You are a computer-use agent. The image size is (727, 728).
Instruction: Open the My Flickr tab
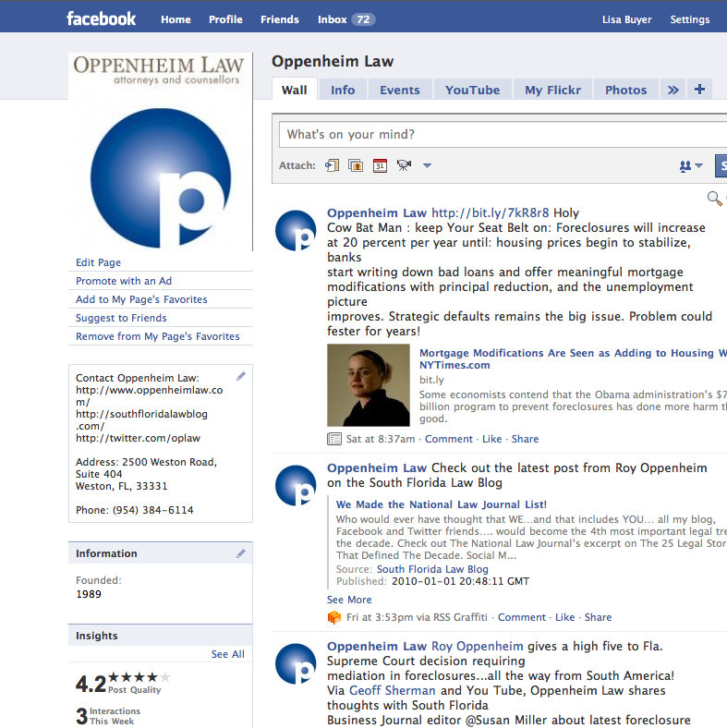pyautogui.click(x=553, y=90)
